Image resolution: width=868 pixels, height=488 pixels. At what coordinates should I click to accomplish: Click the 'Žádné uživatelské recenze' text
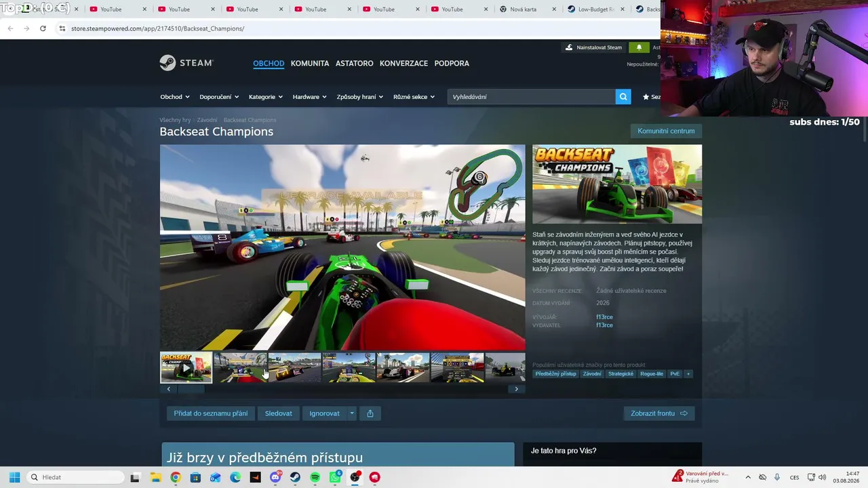pos(631,291)
